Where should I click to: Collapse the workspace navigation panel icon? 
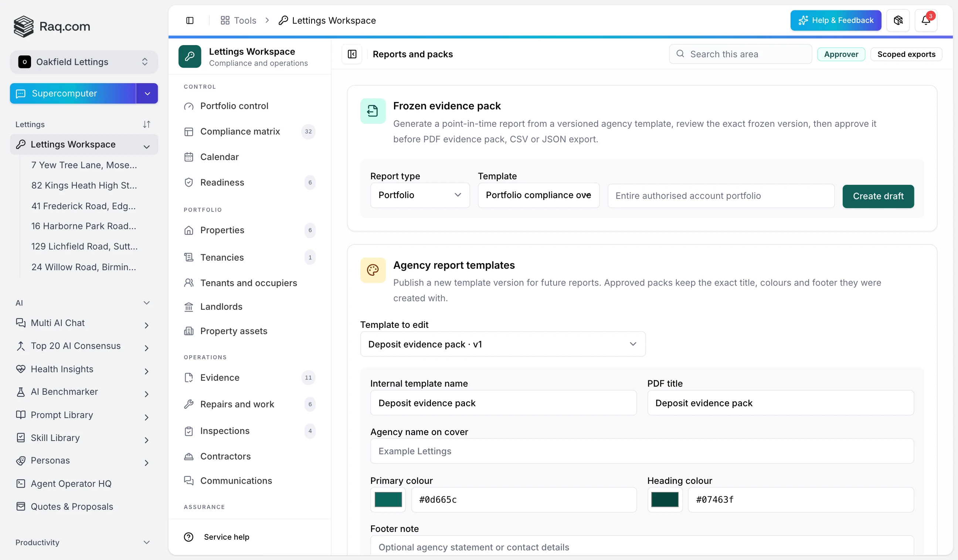[x=352, y=54]
